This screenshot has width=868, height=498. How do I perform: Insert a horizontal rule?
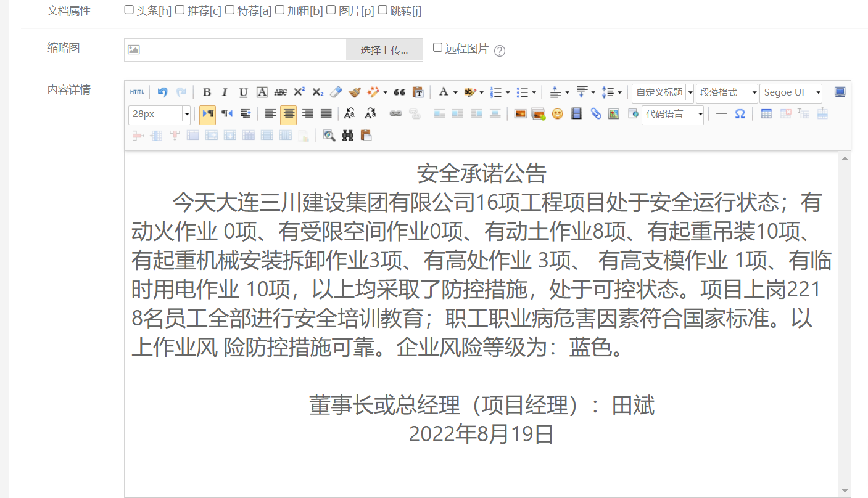(721, 113)
